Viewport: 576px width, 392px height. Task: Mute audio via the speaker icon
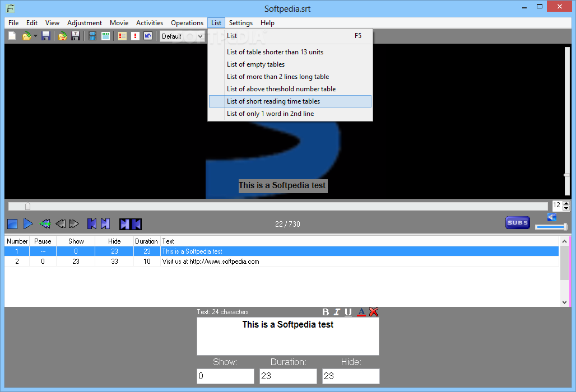tap(552, 217)
